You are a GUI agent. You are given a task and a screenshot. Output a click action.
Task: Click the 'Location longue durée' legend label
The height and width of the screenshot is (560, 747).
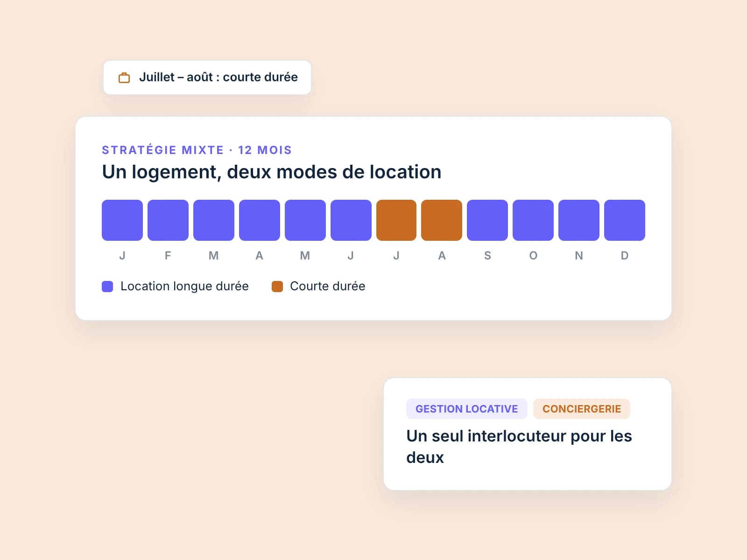184,286
